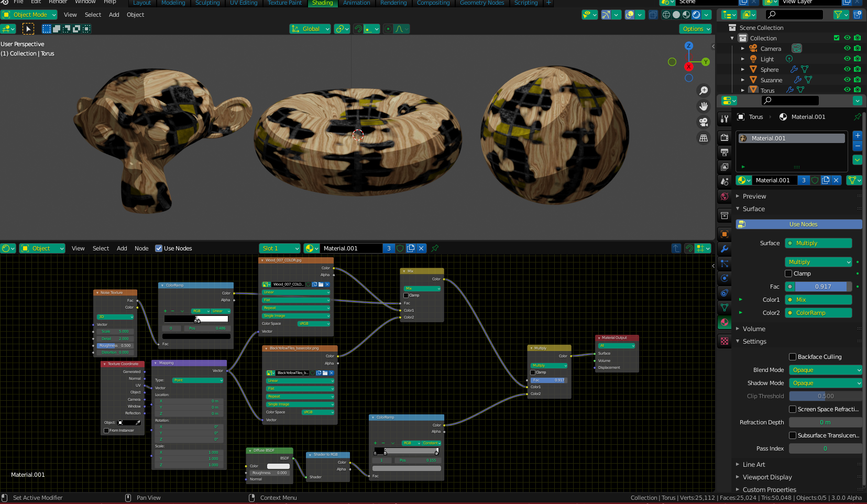Enable Subsurface Translucency checkbox
867x504 pixels.
click(x=793, y=435)
